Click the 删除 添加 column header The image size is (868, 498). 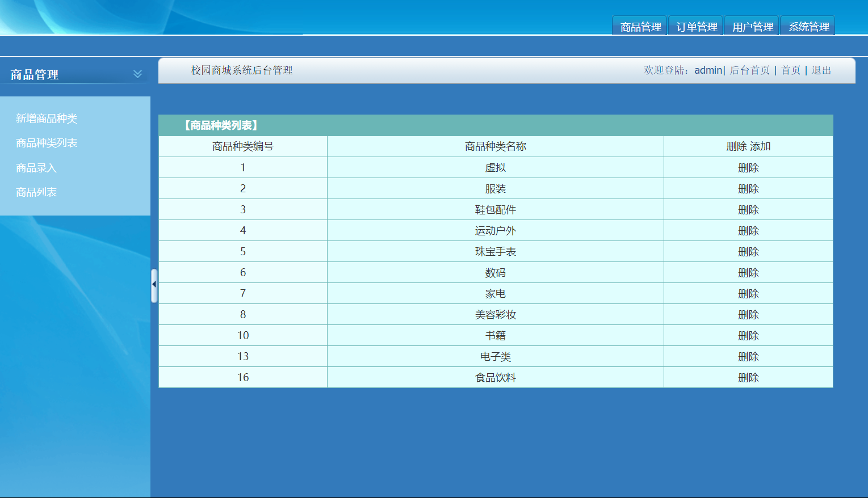click(748, 146)
